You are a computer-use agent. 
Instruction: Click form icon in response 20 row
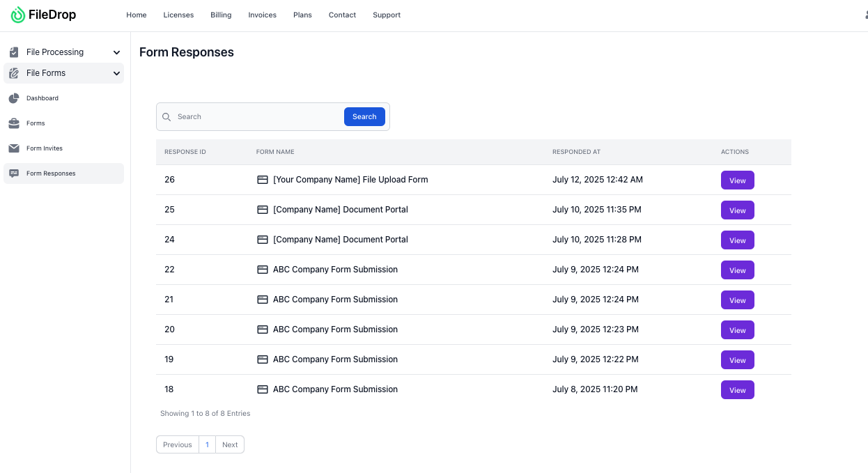pos(263,329)
